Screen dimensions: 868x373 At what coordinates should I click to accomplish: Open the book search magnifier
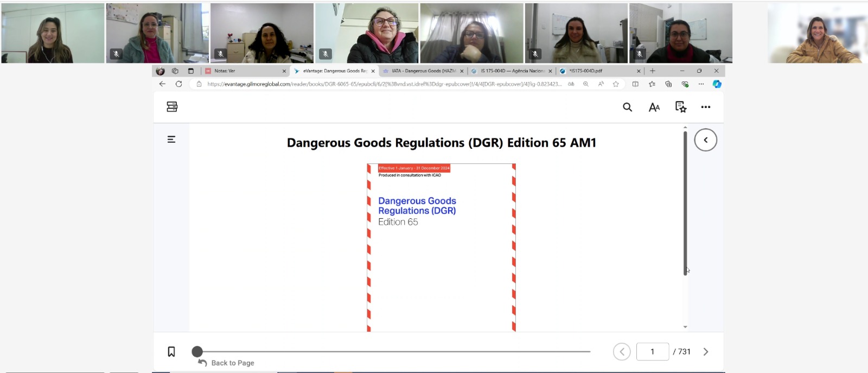pos(627,107)
